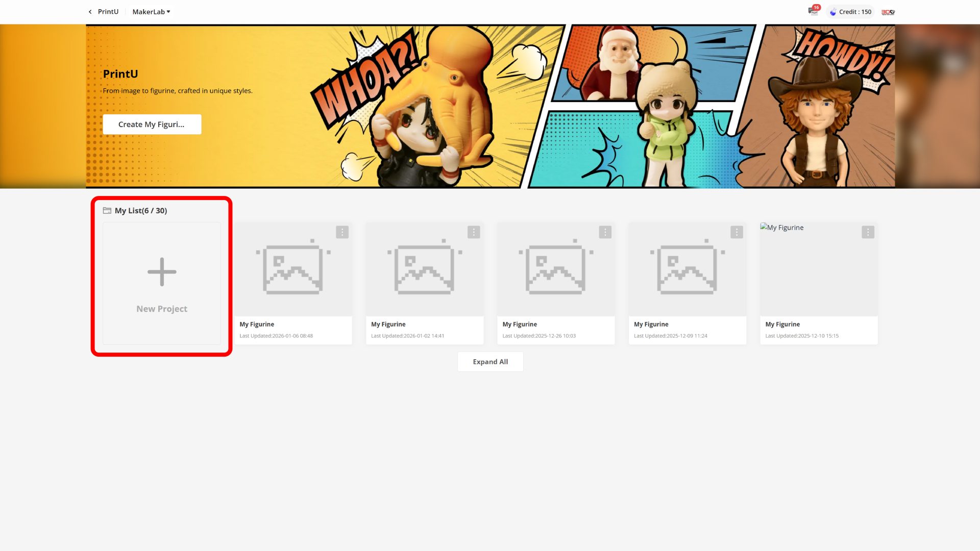Click the plus icon for New Project
Screen dimensions: 980x551
coord(162,271)
